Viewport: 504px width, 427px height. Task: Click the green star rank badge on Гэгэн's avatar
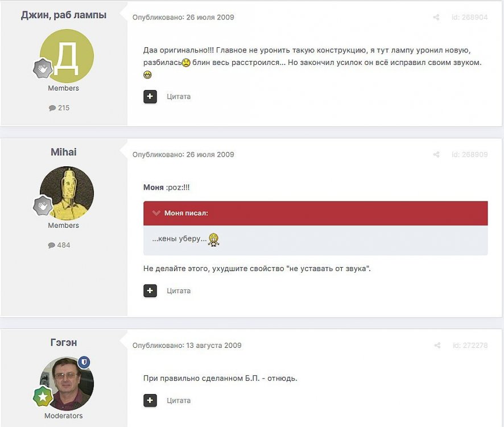click(x=43, y=396)
